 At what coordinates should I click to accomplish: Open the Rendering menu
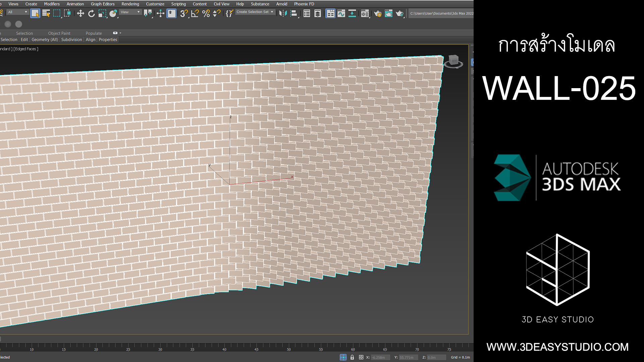pyautogui.click(x=130, y=4)
